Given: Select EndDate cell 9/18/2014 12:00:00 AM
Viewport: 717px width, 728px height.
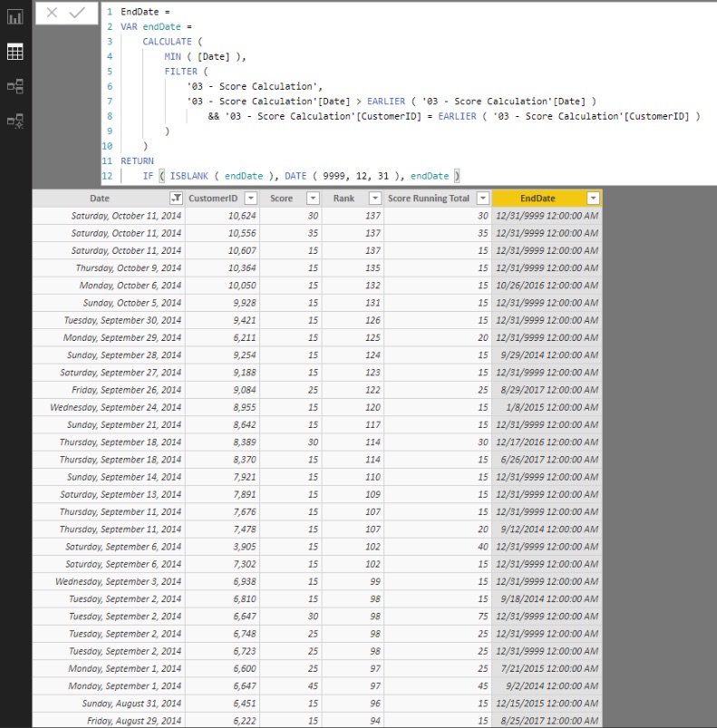Looking at the screenshot, I should tap(547, 599).
